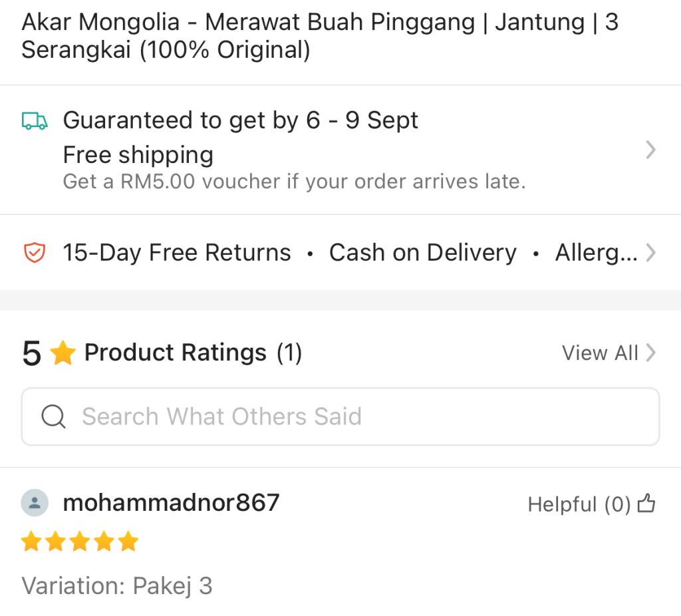The image size is (681, 616).
Task: Tap 15-Day Free Returns text
Action: (177, 253)
